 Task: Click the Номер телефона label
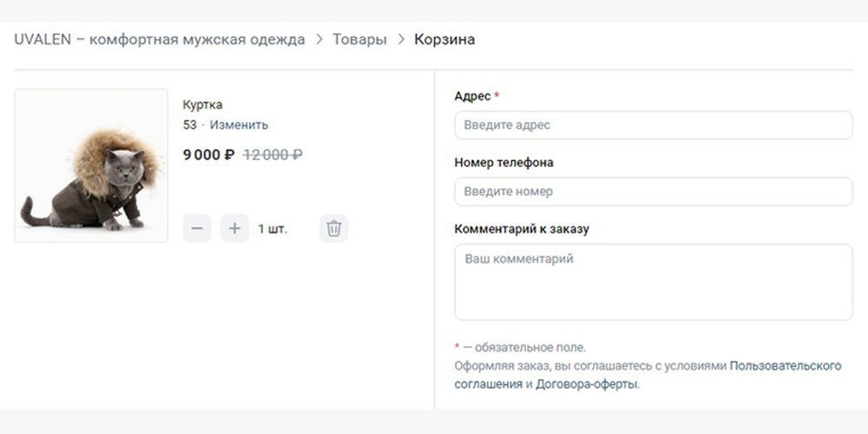pyautogui.click(x=503, y=163)
